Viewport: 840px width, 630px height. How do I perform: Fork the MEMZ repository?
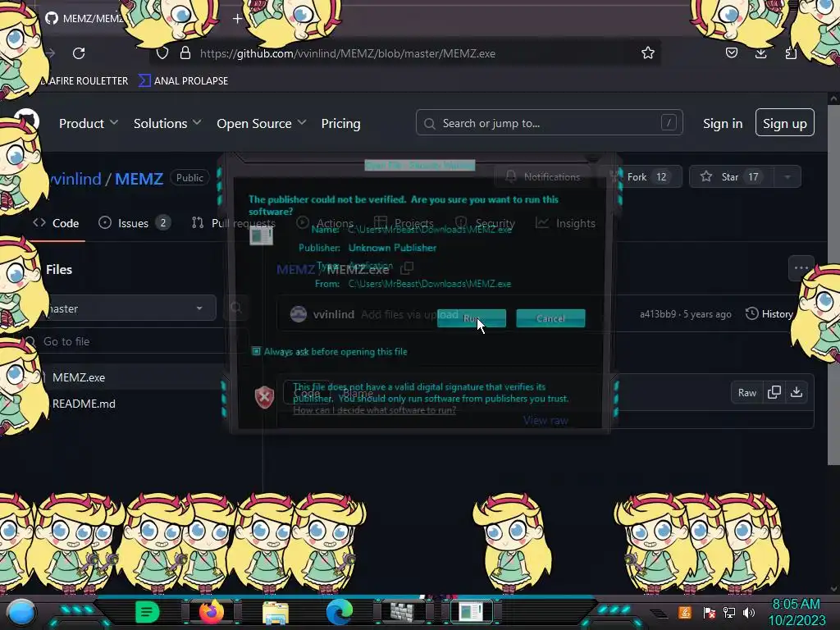coord(646,177)
